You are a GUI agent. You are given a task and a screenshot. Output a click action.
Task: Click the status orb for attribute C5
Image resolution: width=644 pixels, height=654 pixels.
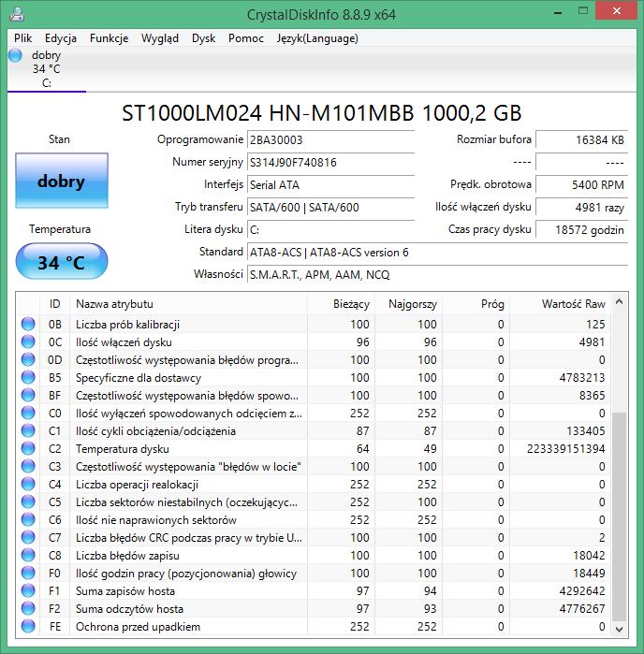pyautogui.click(x=28, y=501)
